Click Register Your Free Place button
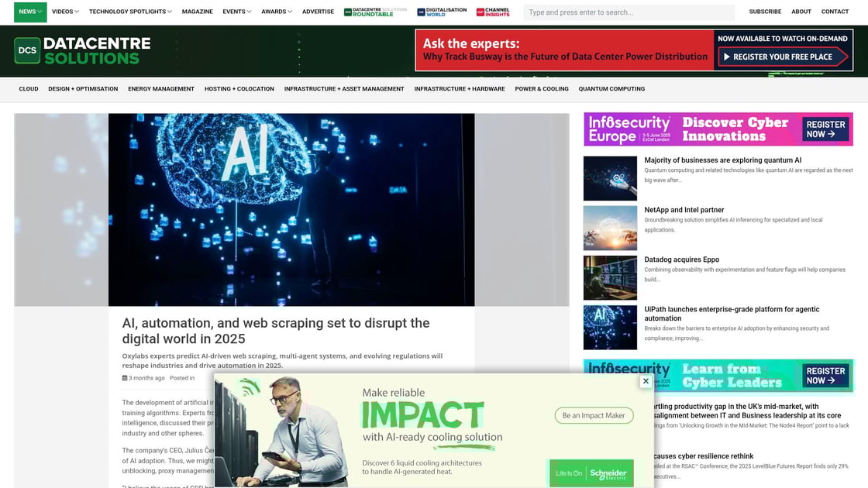This screenshot has width=868, height=488. point(783,57)
